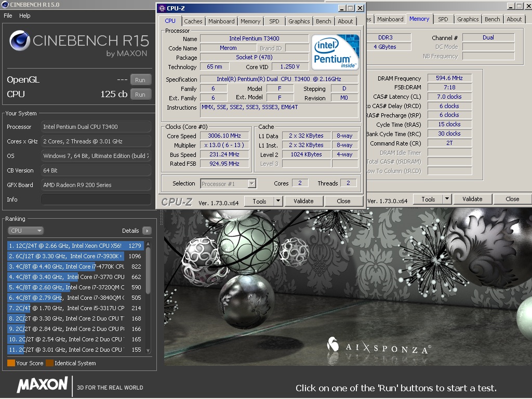This screenshot has height=399, width=532.
Task: Select ranking entry 11 scoring 155
Action: tap(75, 350)
